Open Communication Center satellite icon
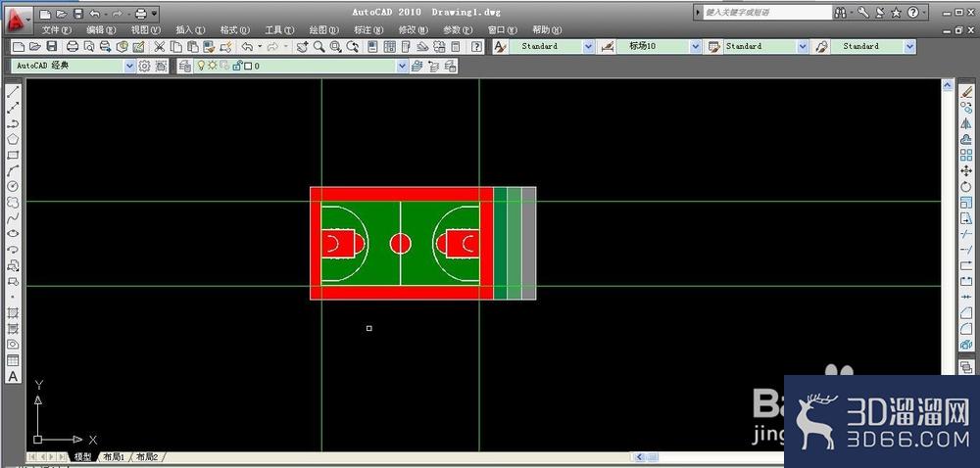The width and height of the screenshot is (980, 468). click(880, 13)
